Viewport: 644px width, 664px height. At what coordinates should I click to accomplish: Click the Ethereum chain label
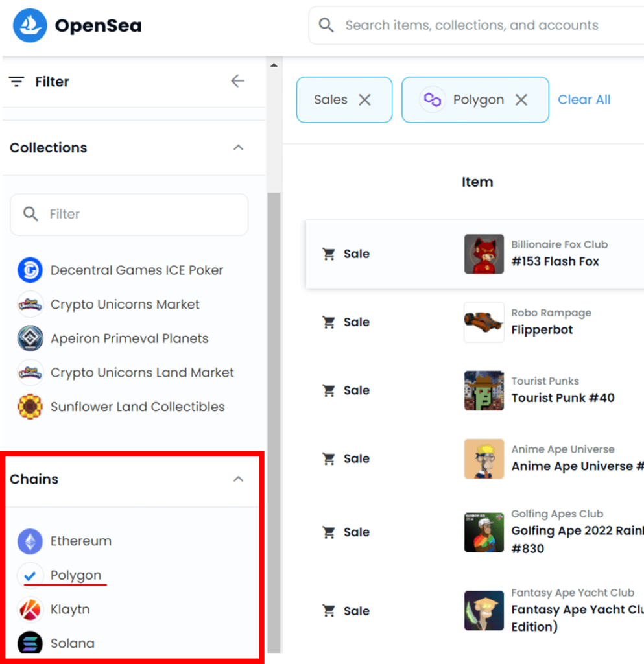point(81,541)
